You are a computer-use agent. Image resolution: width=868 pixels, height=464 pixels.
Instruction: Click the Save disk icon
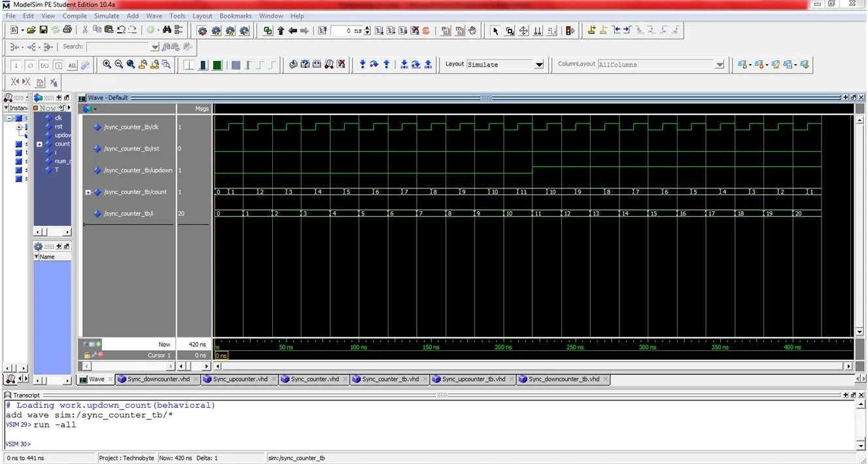click(43, 31)
